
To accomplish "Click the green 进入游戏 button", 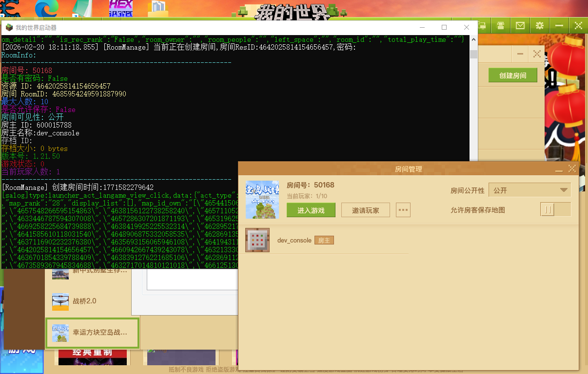I will [311, 210].
